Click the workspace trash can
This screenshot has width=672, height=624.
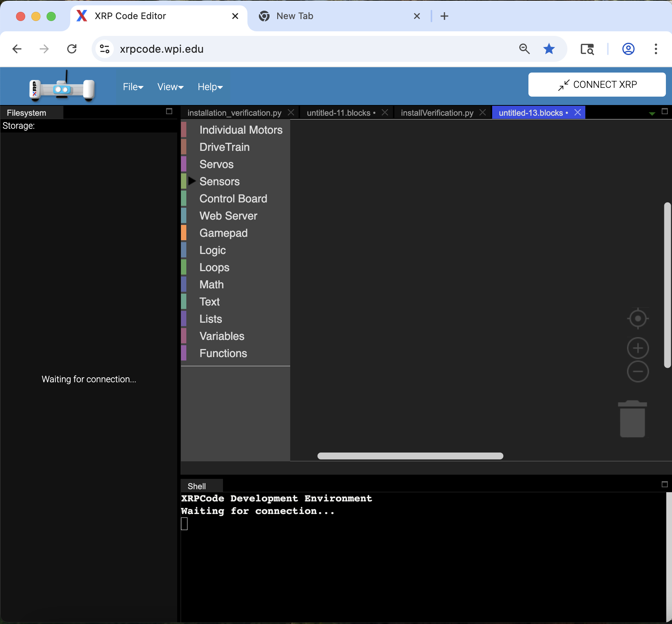tap(633, 419)
